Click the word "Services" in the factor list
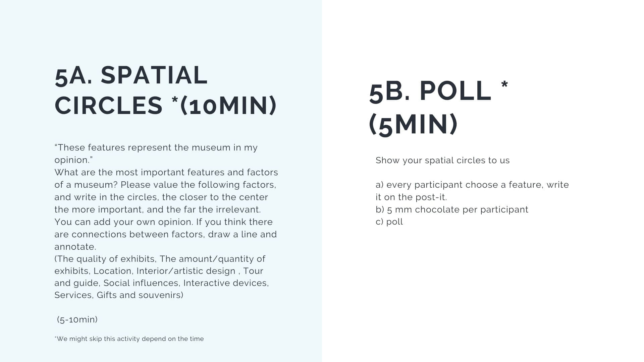644x362 pixels. pyautogui.click(x=73, y=295)
